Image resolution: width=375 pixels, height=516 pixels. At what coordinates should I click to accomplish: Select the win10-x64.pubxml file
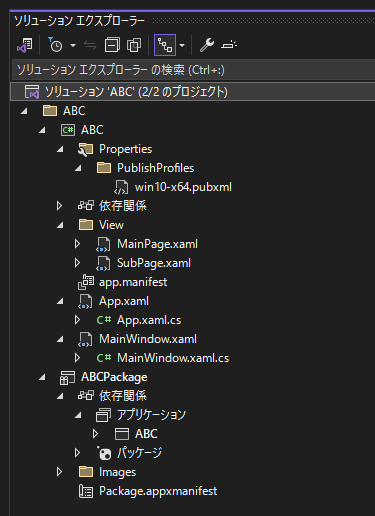click(x=183, y=187)
